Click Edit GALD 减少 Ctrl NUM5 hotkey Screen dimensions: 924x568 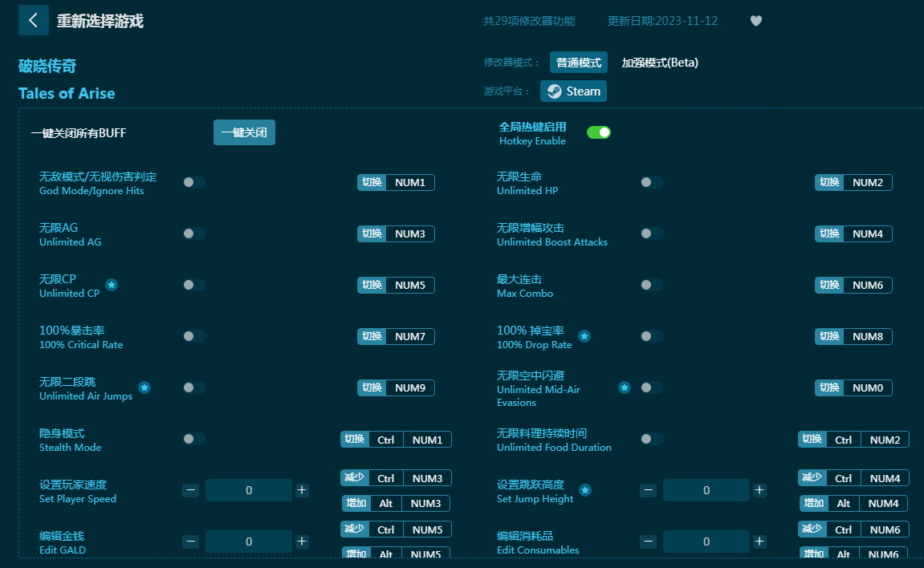click(x=396, y=529)
